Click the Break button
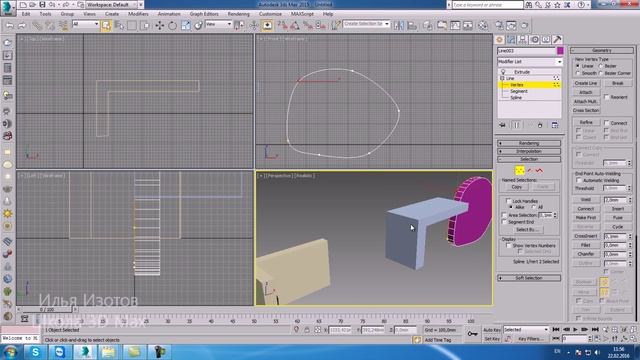Viewport: 640px width, 360px height. tap(618, 83)
